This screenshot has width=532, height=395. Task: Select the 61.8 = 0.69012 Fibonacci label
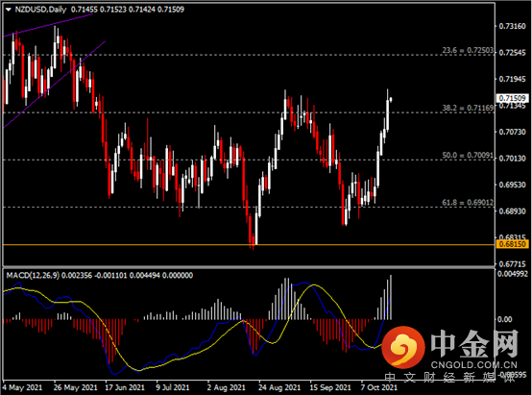click(x=468, y=203)
